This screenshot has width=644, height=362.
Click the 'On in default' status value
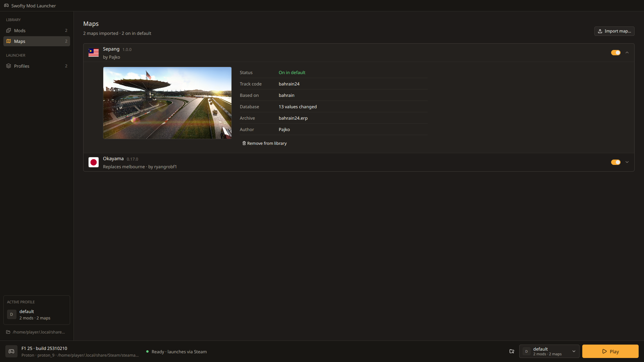point(292,72)
